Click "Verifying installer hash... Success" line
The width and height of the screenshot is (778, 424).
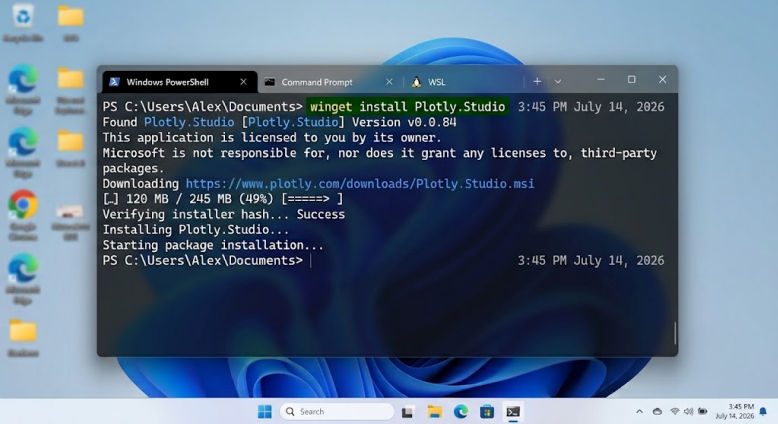point(224,215)
